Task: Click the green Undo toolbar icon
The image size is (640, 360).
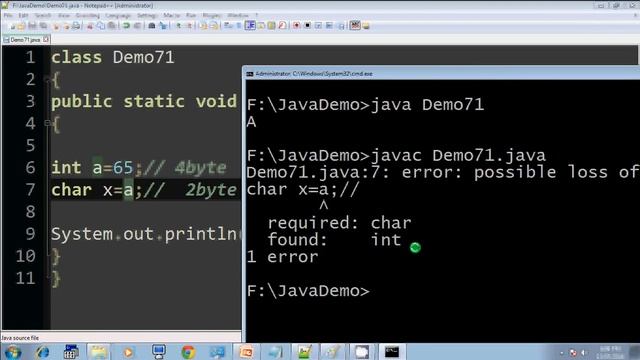Action: pos(126,26)
